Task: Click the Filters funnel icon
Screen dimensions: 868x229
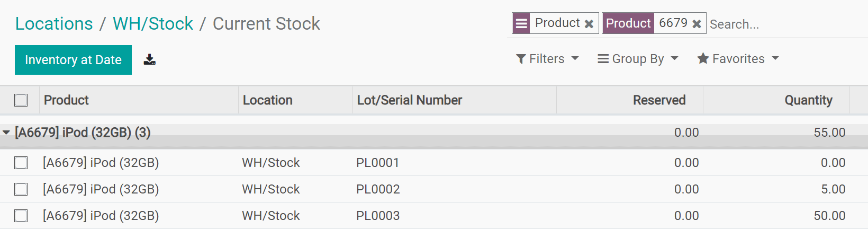Action: (x=521, y=59)
